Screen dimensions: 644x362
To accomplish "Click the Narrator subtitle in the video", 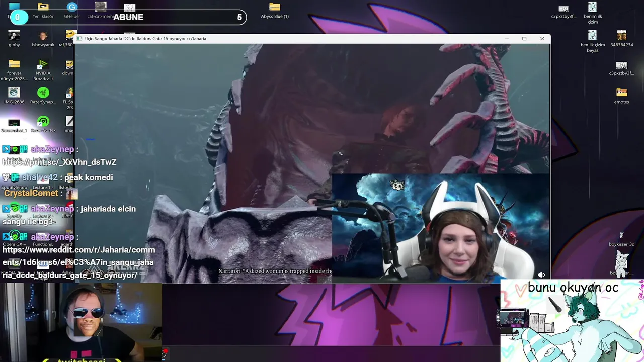I will (275, 271).
